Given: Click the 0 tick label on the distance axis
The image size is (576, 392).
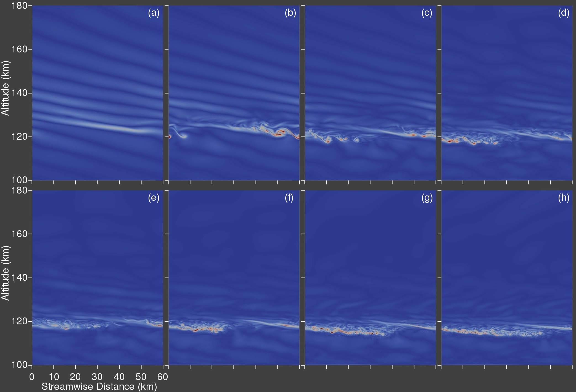Looking at the screenshot, I should pos(32,377).
